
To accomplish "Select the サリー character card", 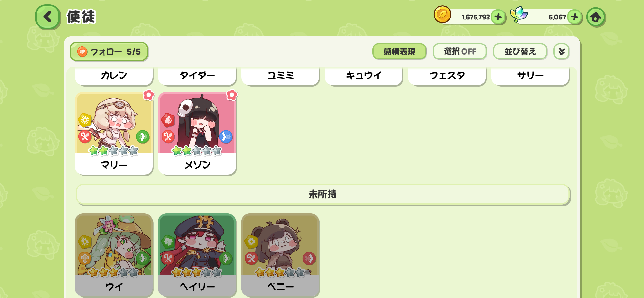I will point(530,76).
